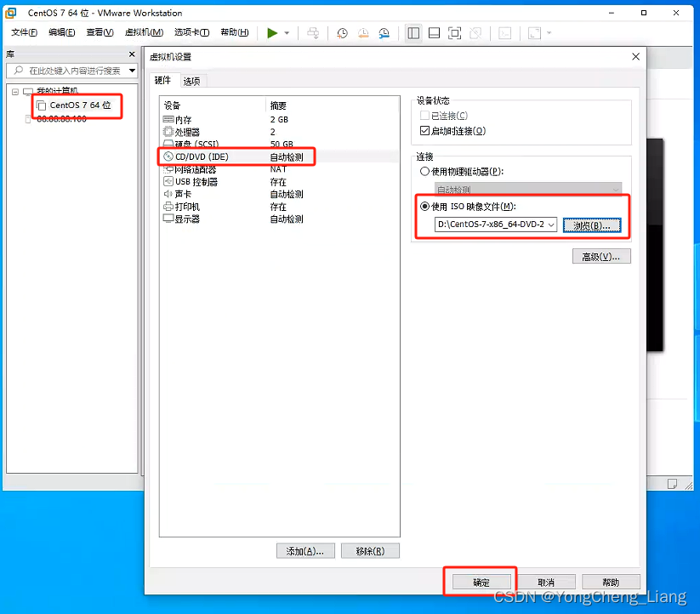Click the send Ctrl+Alt+Del toolbar icon
The height and width of the screenshot is (614, 700).
[x=313, y=33]
